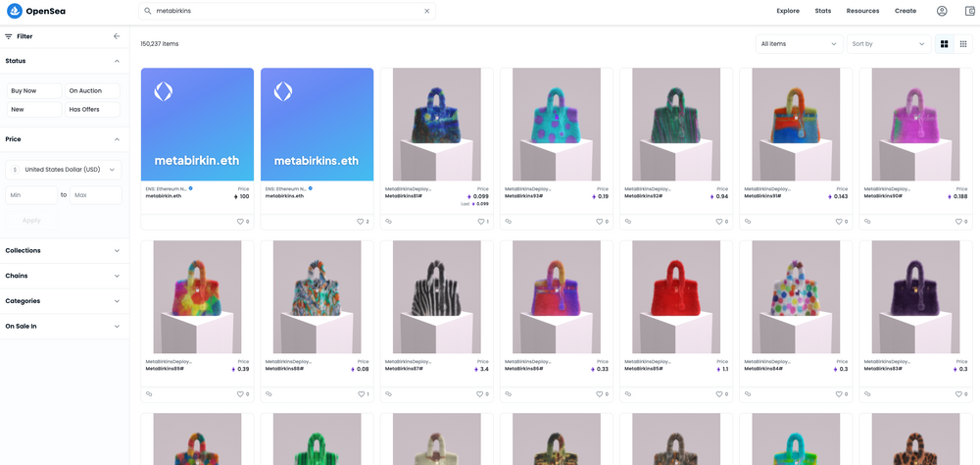Open the metabirkin.eth item name link

coord(163,196)
